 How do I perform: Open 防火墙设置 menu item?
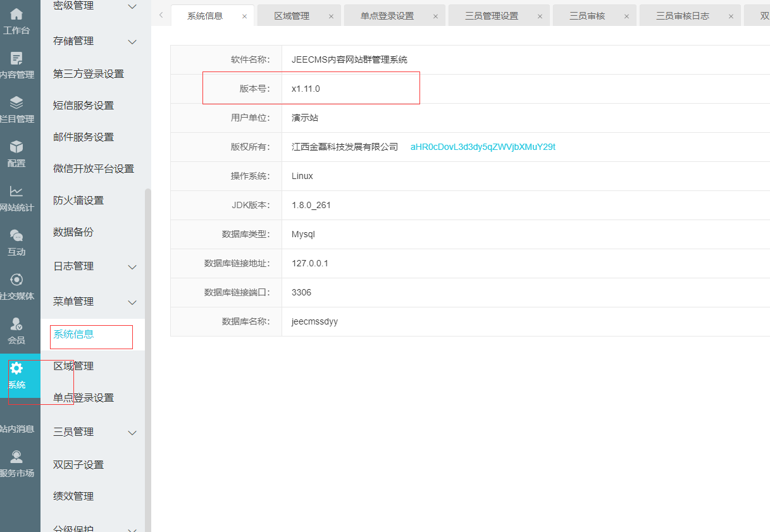pyautogui.click(x=78, y=201)
